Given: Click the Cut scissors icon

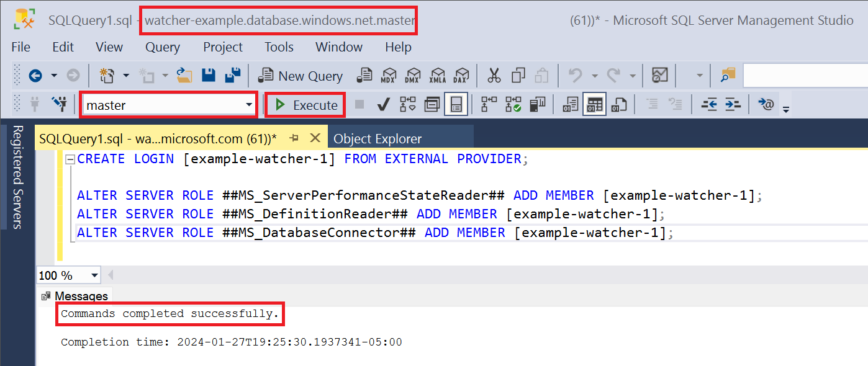Looking at the screenshot, I should [x=494, y=75].
